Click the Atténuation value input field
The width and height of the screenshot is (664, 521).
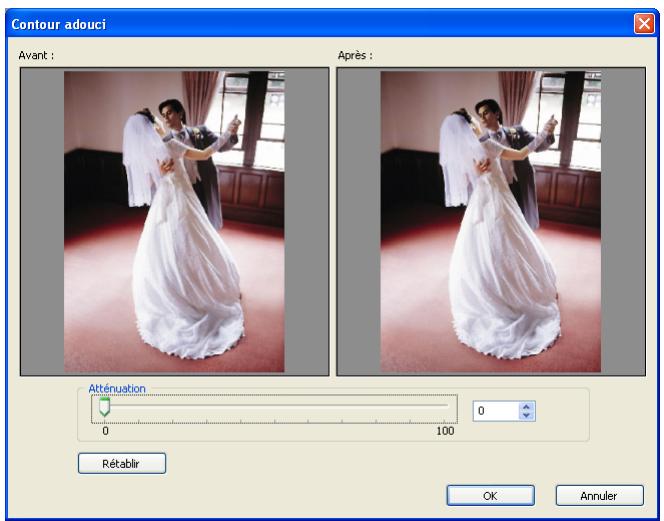coord(496,411)
